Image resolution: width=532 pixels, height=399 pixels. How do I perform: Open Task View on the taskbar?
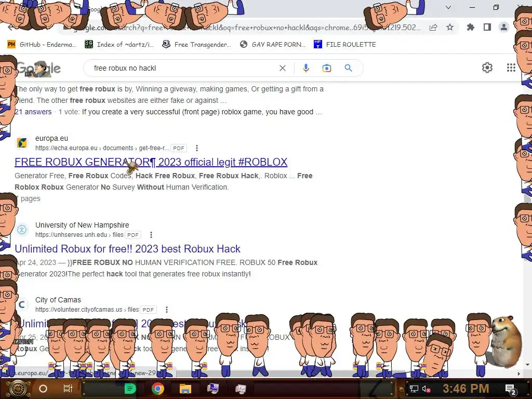click(68, 389)
